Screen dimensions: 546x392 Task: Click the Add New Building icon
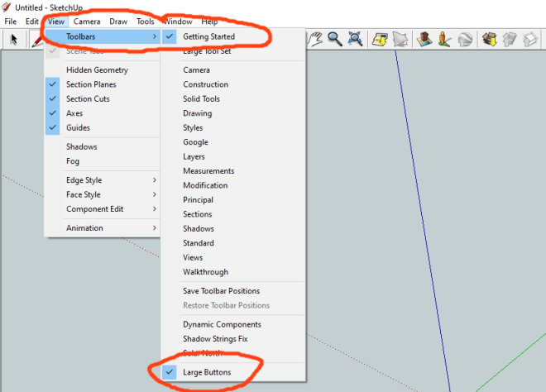424,39
